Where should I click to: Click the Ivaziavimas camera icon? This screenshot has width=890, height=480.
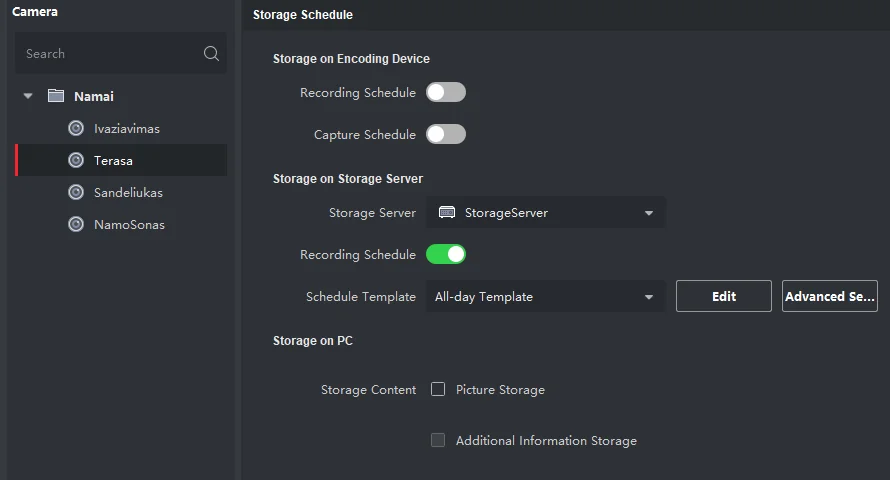[76, 129]
